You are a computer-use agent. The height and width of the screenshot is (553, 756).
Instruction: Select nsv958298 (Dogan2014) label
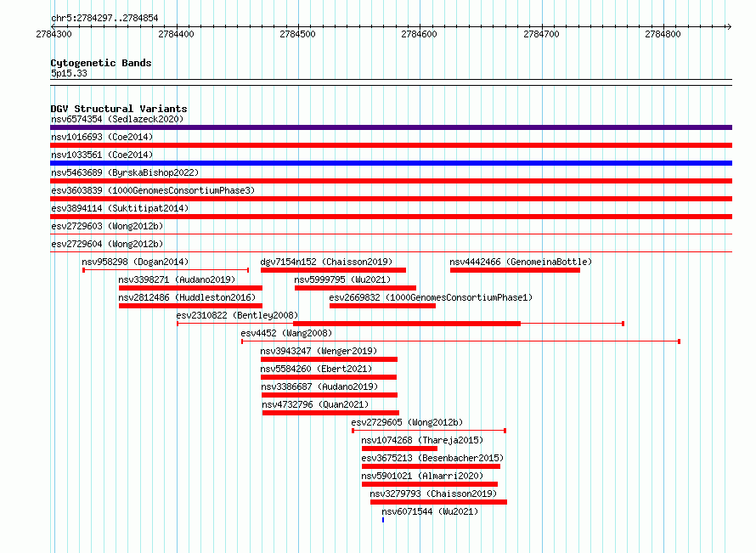point(135,262)
